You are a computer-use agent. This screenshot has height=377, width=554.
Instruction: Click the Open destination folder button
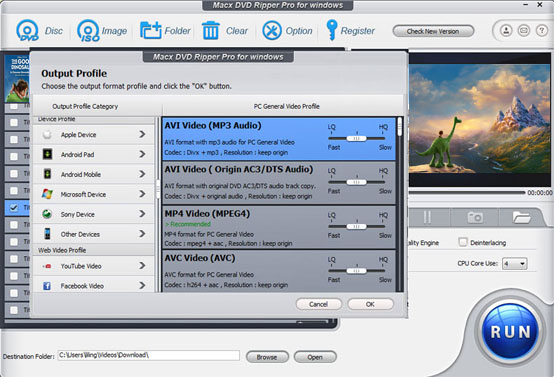pyautogui.click(x=315, y=357)
